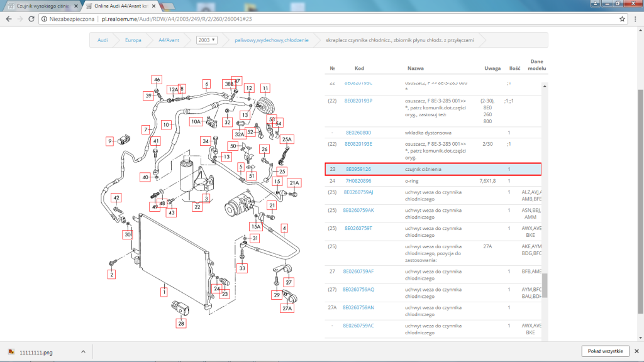Open the 2003 year dropdown

tap(206, 40)
